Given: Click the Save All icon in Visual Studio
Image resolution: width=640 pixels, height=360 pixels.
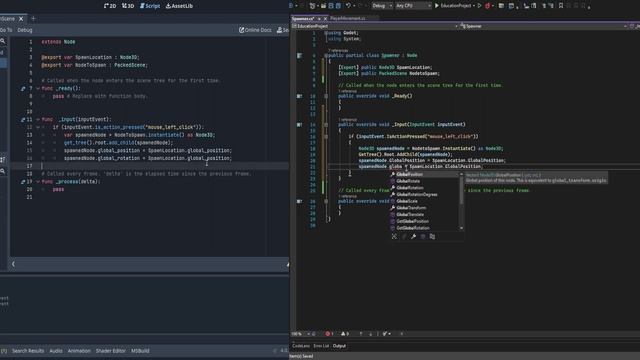Looking at the screenshot, I should point(338,6).
